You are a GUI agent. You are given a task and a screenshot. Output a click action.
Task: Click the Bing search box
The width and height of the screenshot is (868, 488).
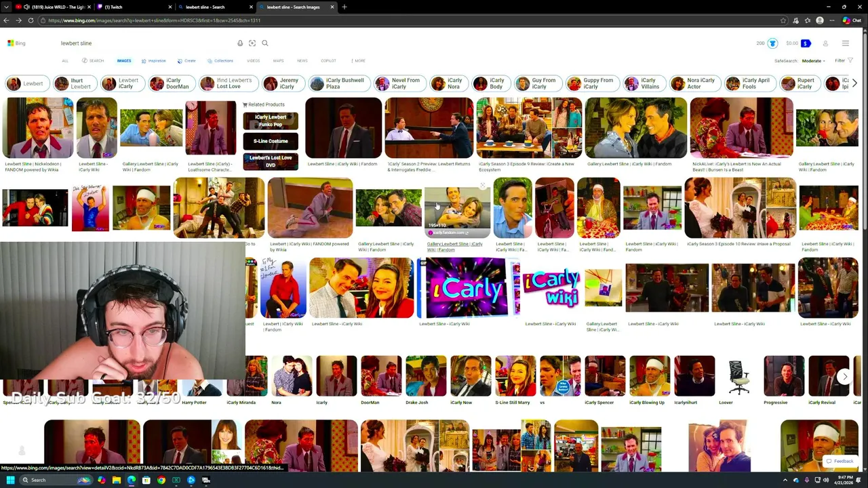pos(146,43)
